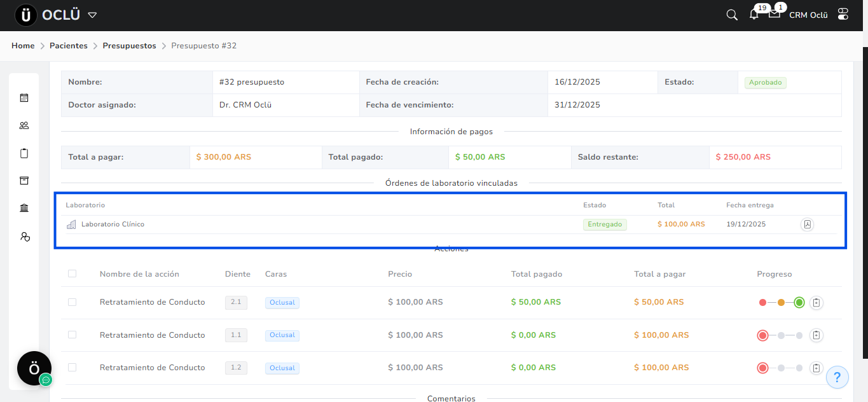Expand the dropdown arrow next to OCLÜ
868x402 pixels.
(92, 15)
